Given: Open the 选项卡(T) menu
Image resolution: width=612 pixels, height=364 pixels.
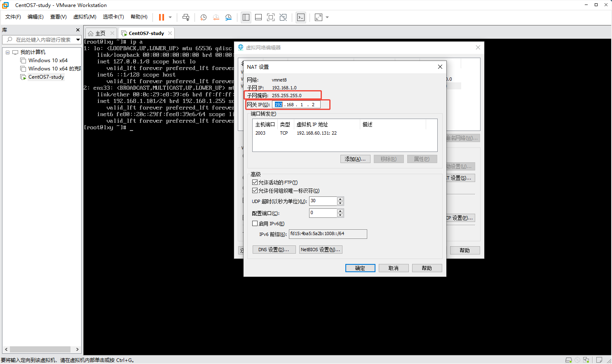Looking at the screenshot, I should 113,17.
